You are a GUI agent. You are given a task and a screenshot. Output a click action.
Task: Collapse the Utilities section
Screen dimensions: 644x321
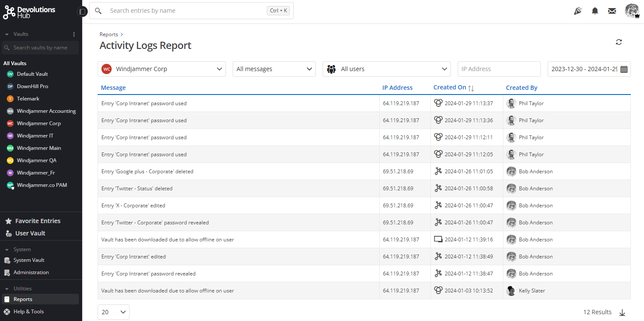click(x=7, y=289)
